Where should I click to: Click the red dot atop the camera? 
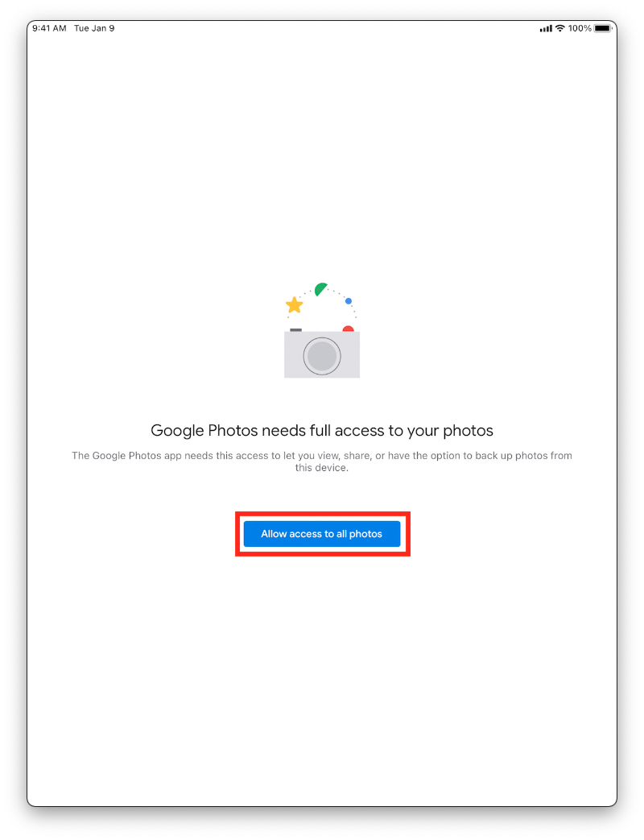point(348,329)
